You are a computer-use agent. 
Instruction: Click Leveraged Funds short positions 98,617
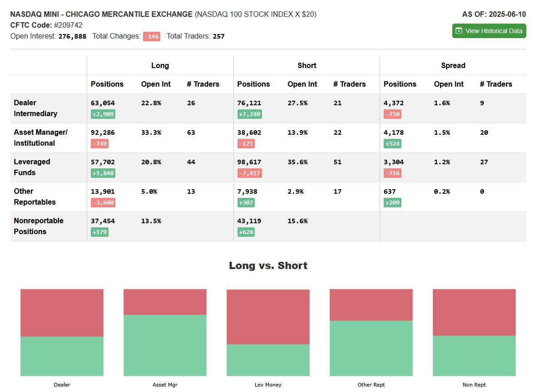point(249,162)
